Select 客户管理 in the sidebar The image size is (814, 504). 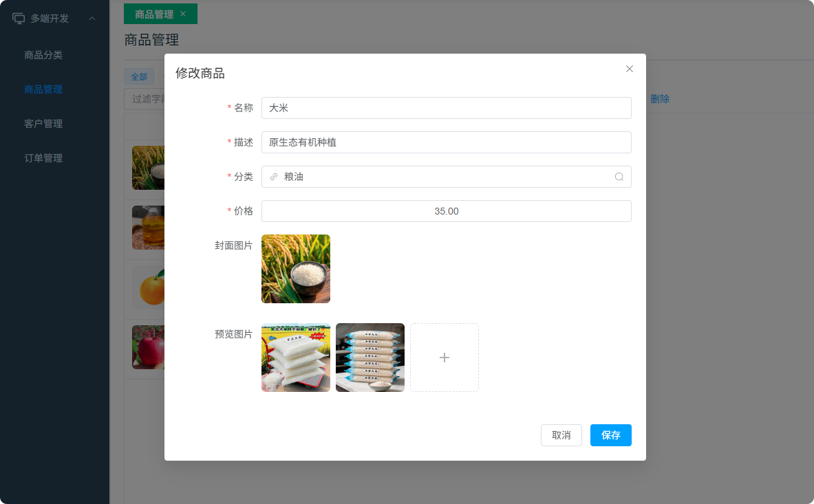tap(43, 124)
